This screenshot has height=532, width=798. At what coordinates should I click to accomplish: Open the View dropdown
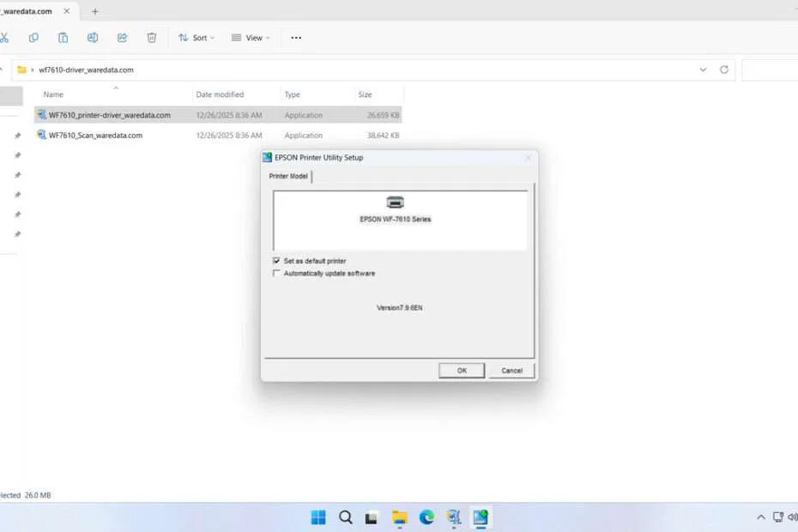(x=250, y=38)
